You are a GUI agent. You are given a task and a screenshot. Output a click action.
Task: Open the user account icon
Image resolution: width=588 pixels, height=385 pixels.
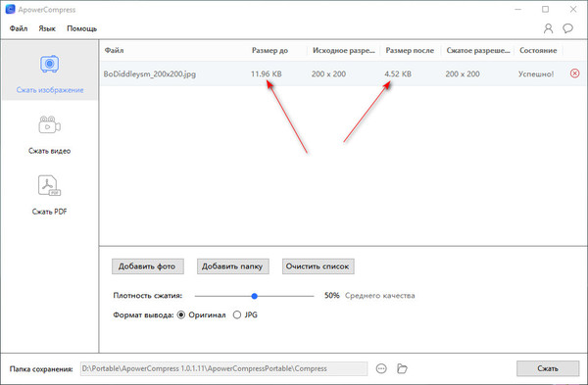548,28
